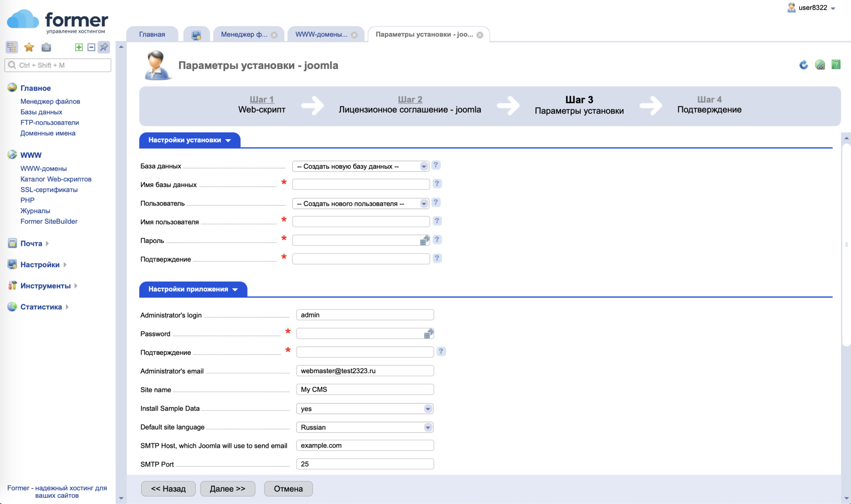The height and width of the screenshot is (504, 851).
Task: Click the Далее >> button
Action: click(228, 489)
